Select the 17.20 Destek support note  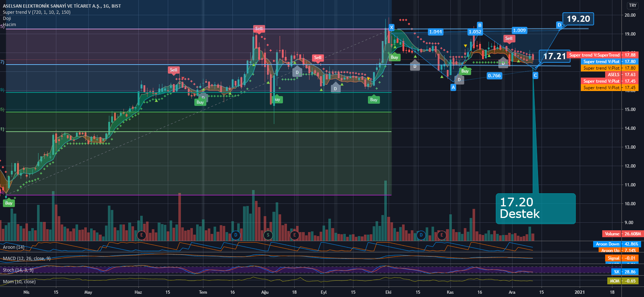click(x=536, y=209)
